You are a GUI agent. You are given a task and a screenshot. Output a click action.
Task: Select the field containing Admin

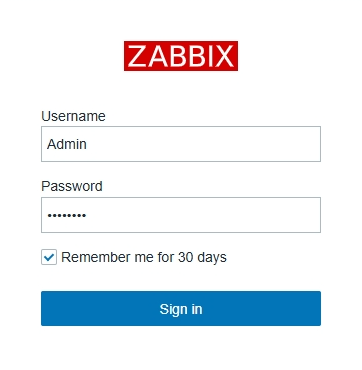pyautogui.click(x=181, y=144)
